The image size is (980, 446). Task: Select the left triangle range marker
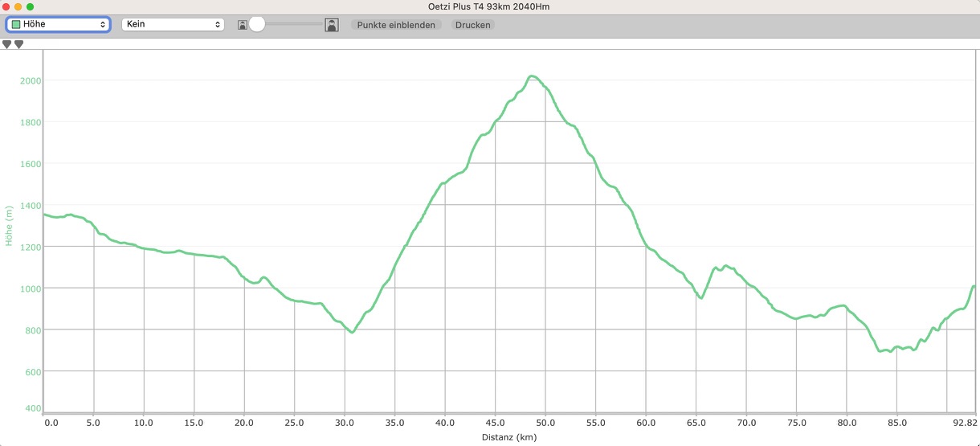(x=7, y=44)
